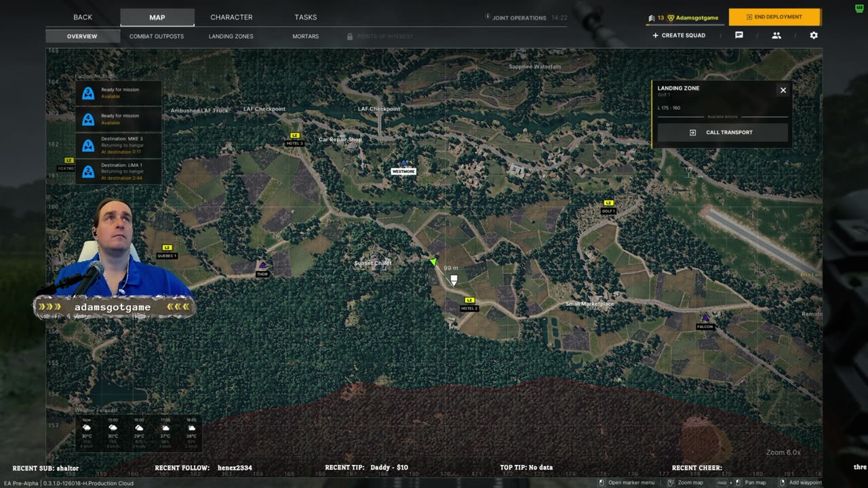This screenshot has width=868, height=488.
Task: Click CREATE SQUAD
Action: (679, 35)
